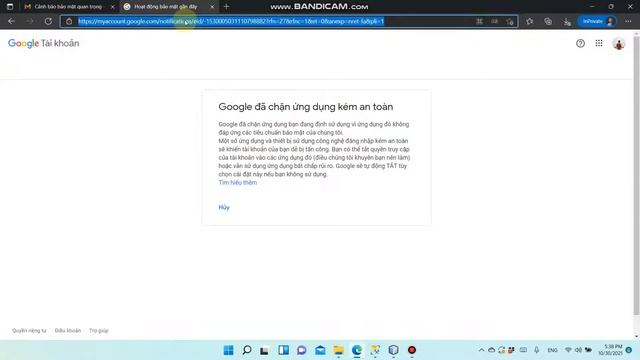Image resolution: width=640 pixels, height=360 pixels.
Task: Switch the ENG input language
Action: click(552, 350)
